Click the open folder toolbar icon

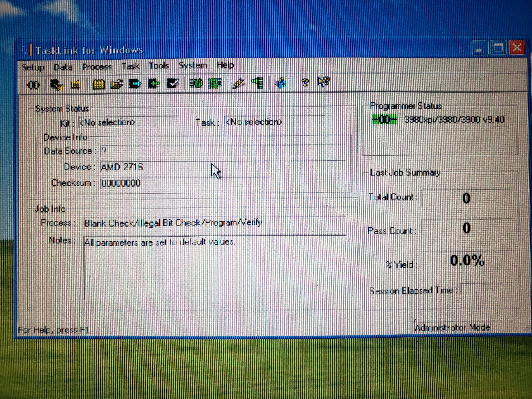pos(117,84)
